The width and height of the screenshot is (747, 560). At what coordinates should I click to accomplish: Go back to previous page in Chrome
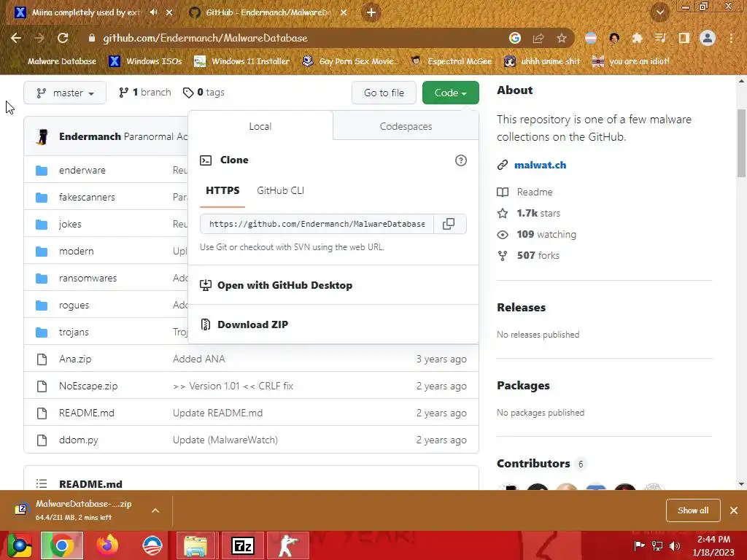tap(16, 38)
